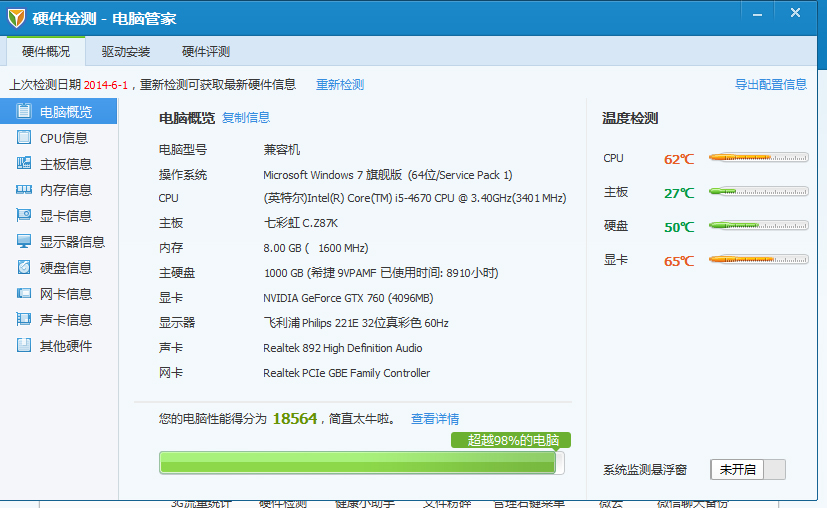Select 电脑概览 label in sidebar
This screenshot has width=827, height=508.
click(x=66, y=112)
